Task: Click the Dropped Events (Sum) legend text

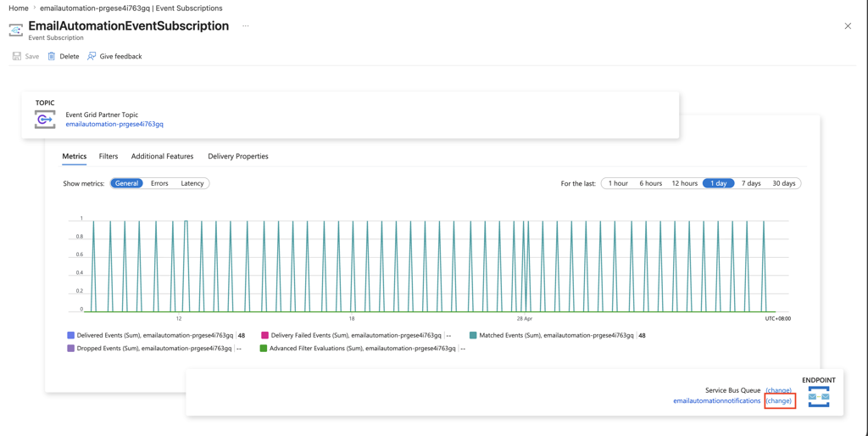Action: (154, 349)
